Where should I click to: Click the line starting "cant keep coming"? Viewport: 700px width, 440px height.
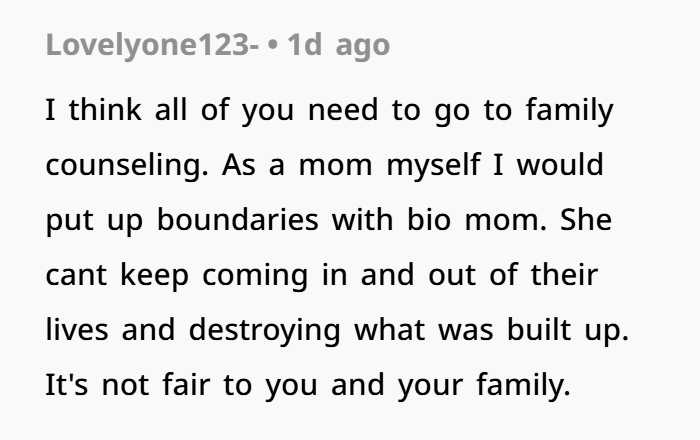pos(320,274)
